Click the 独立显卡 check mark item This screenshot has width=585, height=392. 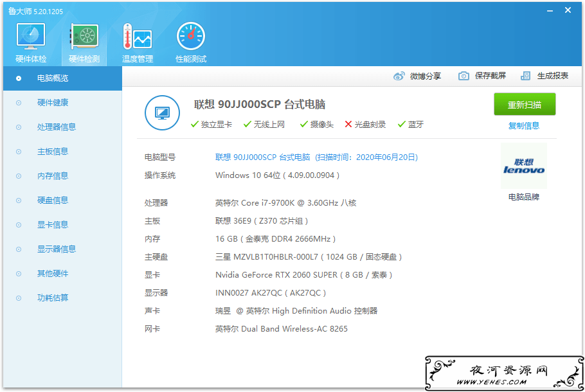click(211, 125)
